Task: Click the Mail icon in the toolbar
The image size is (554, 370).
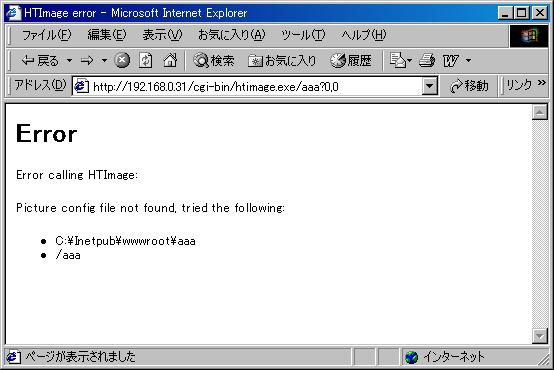Action: [400, 60]
